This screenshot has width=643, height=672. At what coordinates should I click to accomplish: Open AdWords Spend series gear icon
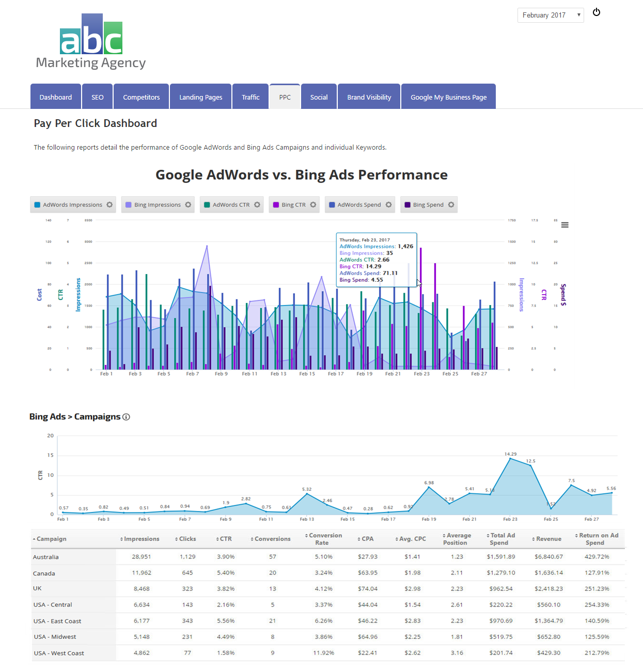tap(388, 205)
